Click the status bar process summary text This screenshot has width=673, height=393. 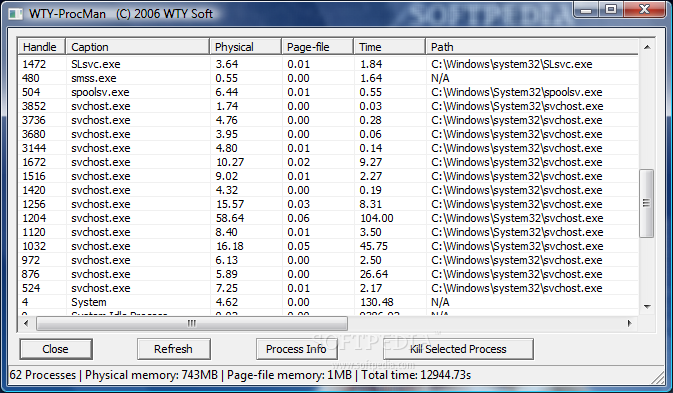pyautogui.click(x=240, y=375)
